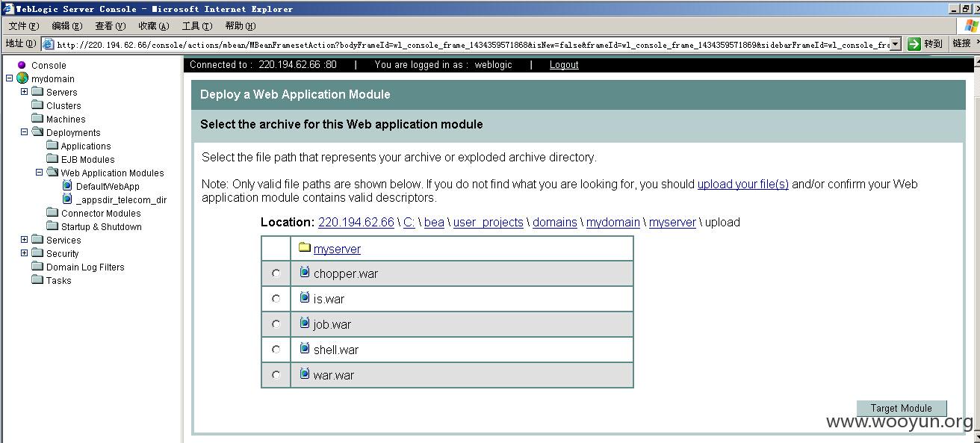Select the is.war radio button

pos(276,299)
